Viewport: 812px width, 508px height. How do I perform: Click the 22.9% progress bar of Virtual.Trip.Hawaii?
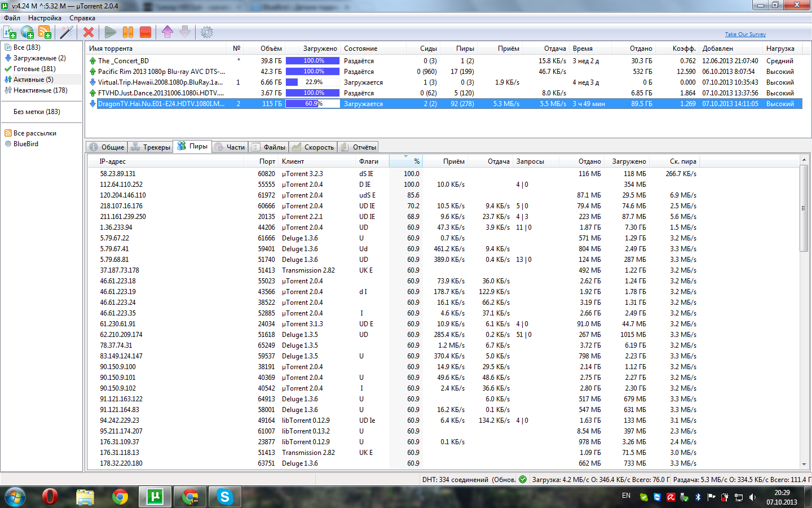tap(313, 82)
